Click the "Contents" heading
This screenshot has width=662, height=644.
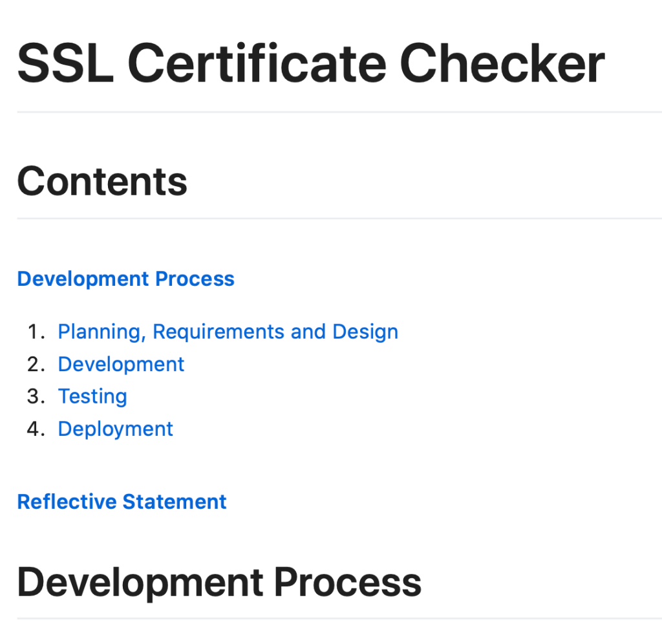click(x=102, y=182)
